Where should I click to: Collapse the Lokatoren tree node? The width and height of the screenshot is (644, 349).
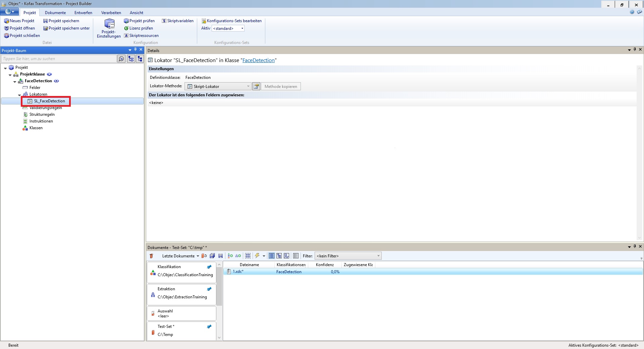pyautogui.click(x=19, y=95)
